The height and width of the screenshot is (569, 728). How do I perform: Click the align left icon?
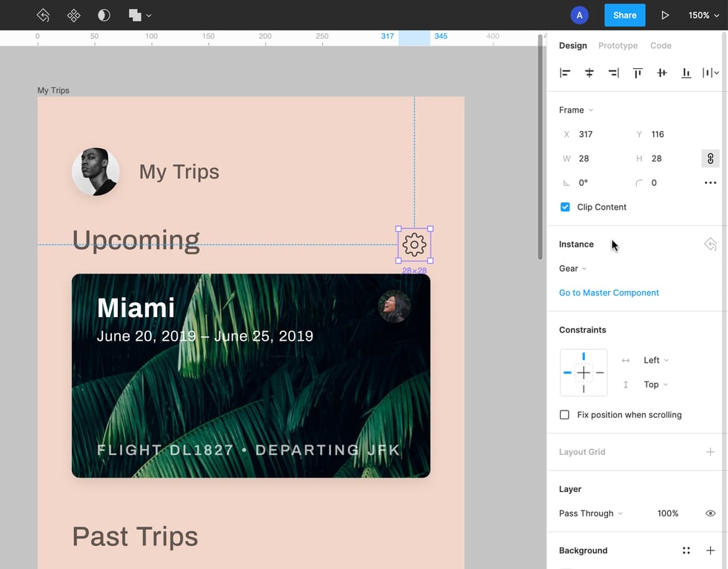click(565, 73)
